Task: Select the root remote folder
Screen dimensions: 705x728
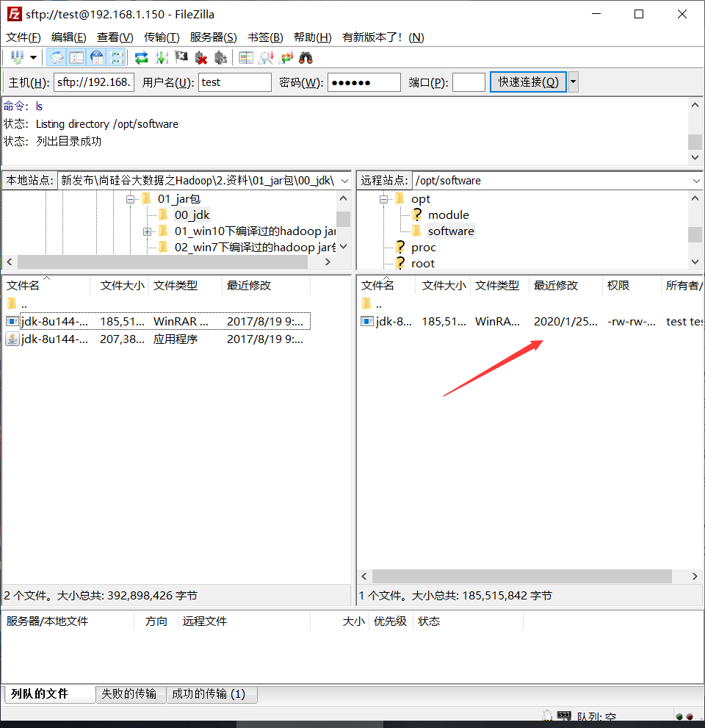Action: pos(423,263)
